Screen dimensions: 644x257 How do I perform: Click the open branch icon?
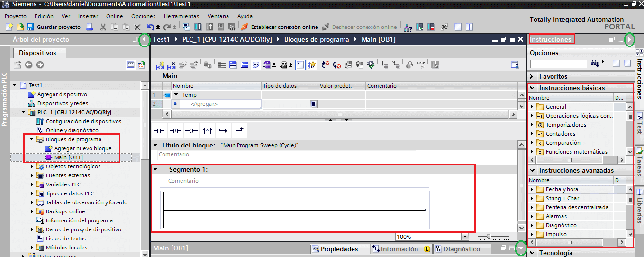[x=223, y=130]
